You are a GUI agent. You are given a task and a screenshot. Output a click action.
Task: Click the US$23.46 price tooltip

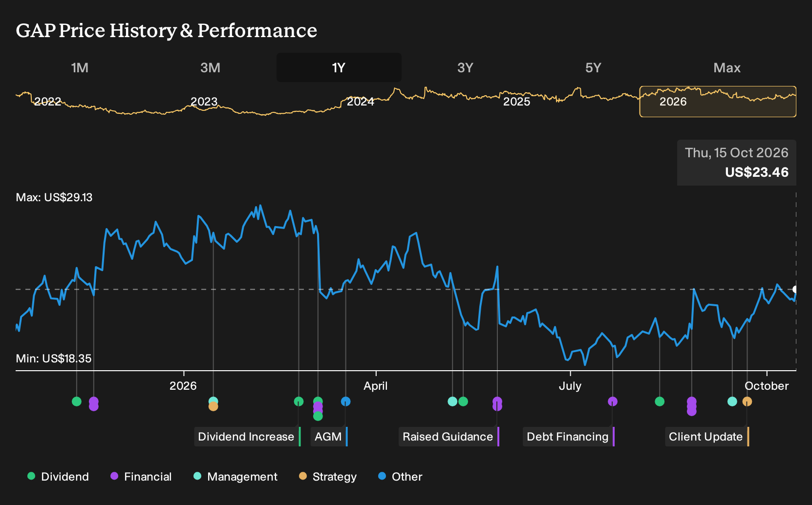(x=737, y=163)
